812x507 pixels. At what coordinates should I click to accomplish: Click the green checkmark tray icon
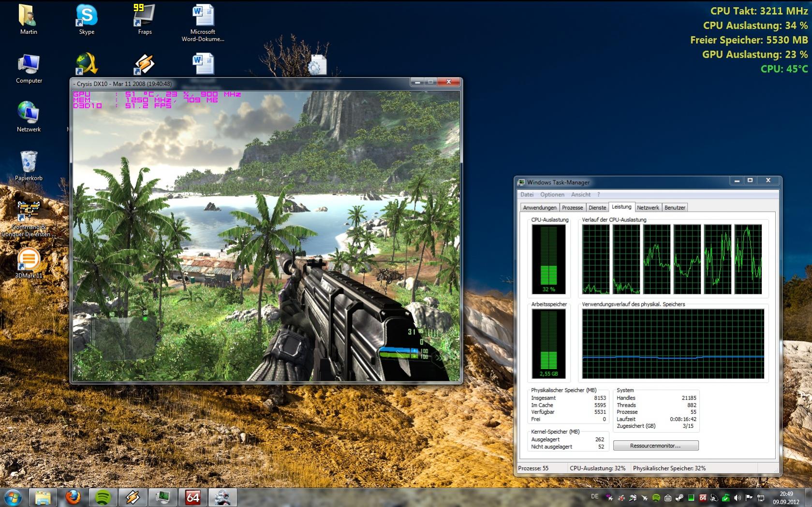click(x=726, y=497)
